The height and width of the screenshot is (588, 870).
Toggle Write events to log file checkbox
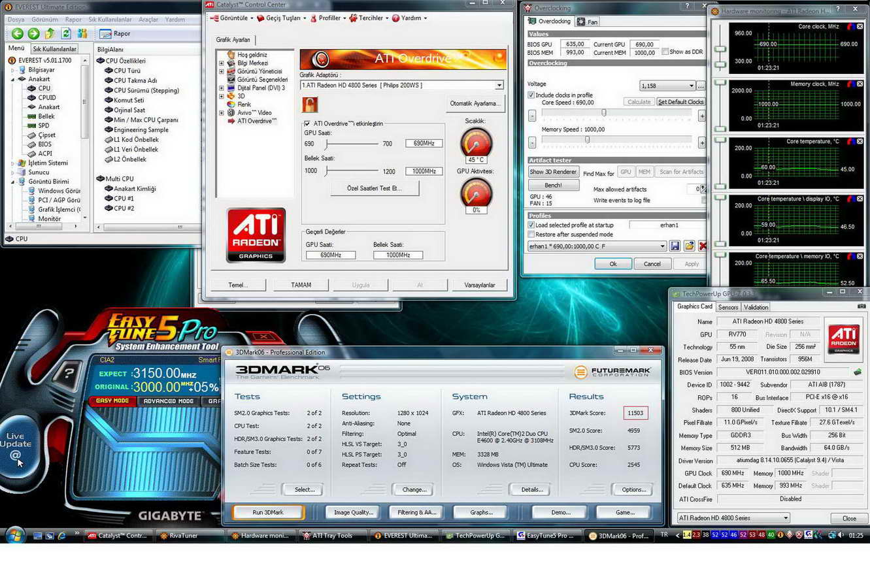click(704, 200)
